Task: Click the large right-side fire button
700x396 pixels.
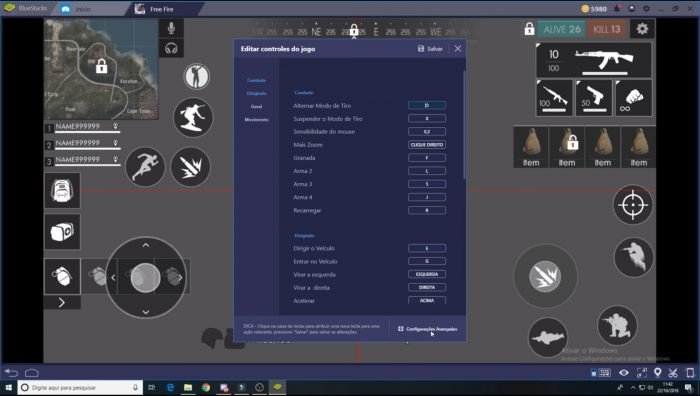Action: [x=545, y=276]
